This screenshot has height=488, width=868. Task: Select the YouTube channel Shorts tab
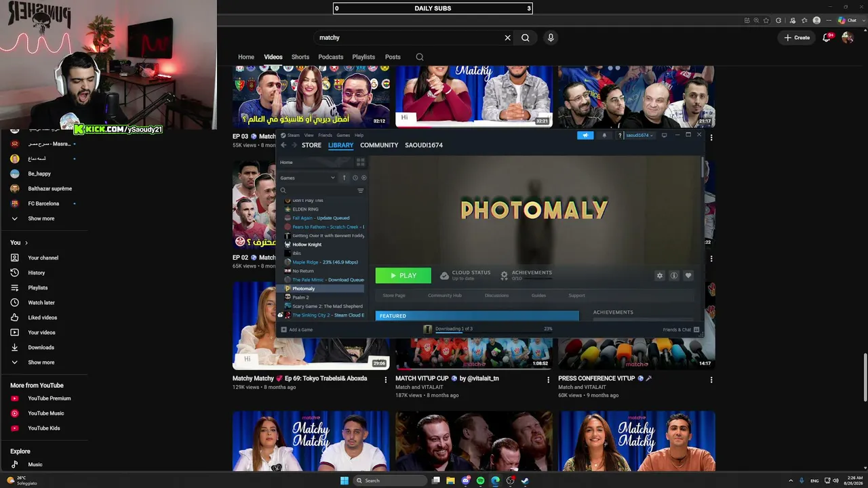click(x=300, y=57)
